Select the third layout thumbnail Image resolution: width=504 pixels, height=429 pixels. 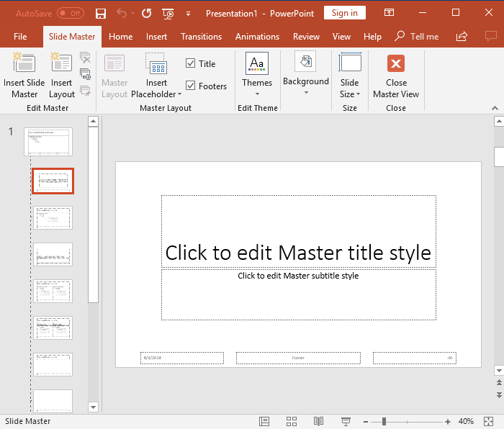click(x=53, y=254)
